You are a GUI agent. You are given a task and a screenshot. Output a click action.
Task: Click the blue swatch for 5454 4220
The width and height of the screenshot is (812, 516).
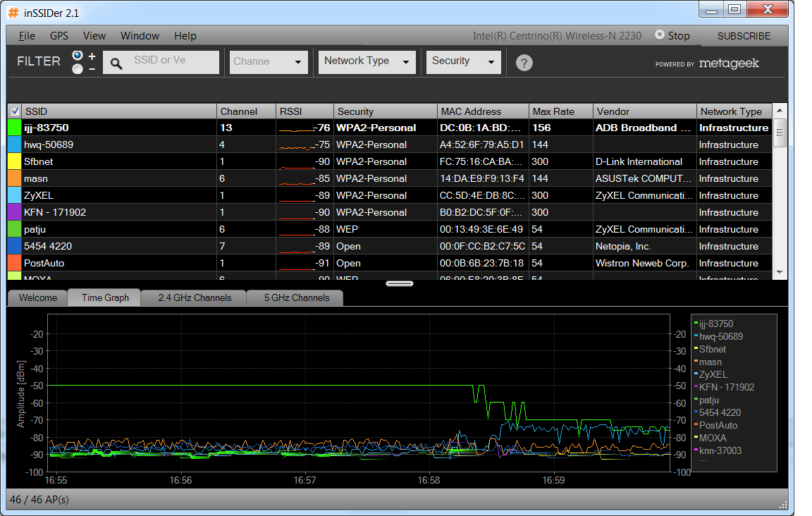pos(15,246)
